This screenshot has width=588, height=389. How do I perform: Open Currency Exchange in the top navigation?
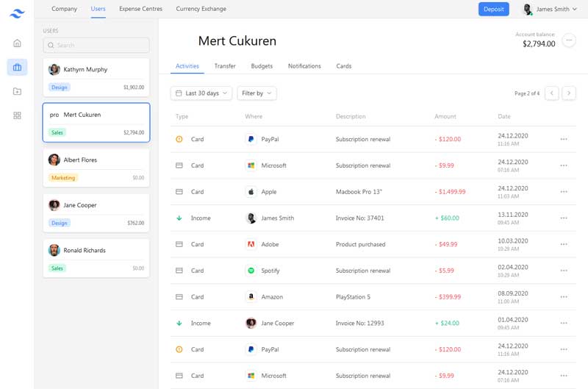pos(201,9)
